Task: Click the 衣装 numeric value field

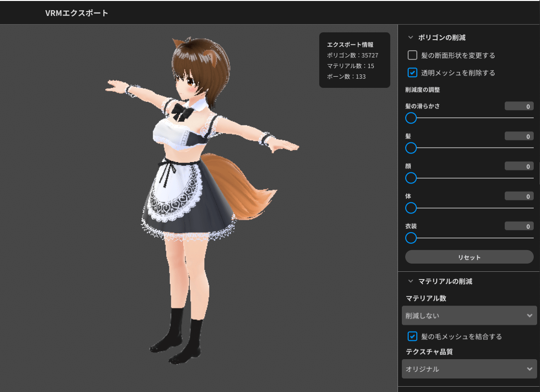Action: (x=519, y=226)
